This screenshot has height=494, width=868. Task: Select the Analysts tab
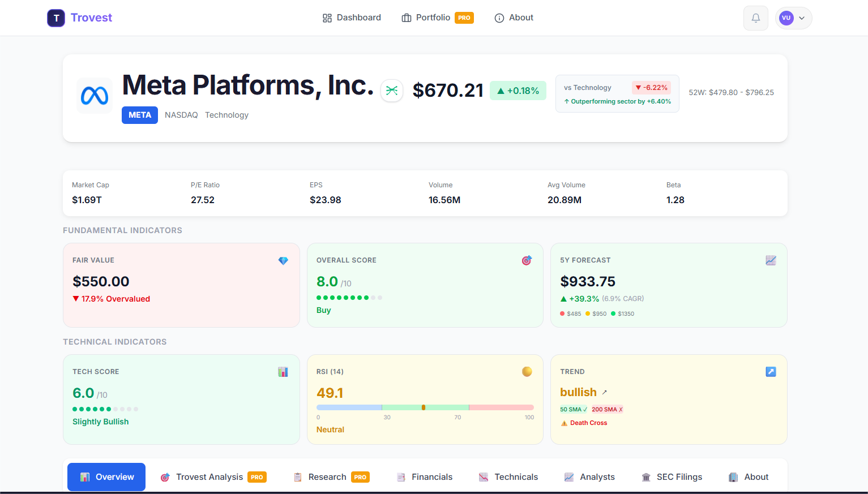[x=589, y=476]
